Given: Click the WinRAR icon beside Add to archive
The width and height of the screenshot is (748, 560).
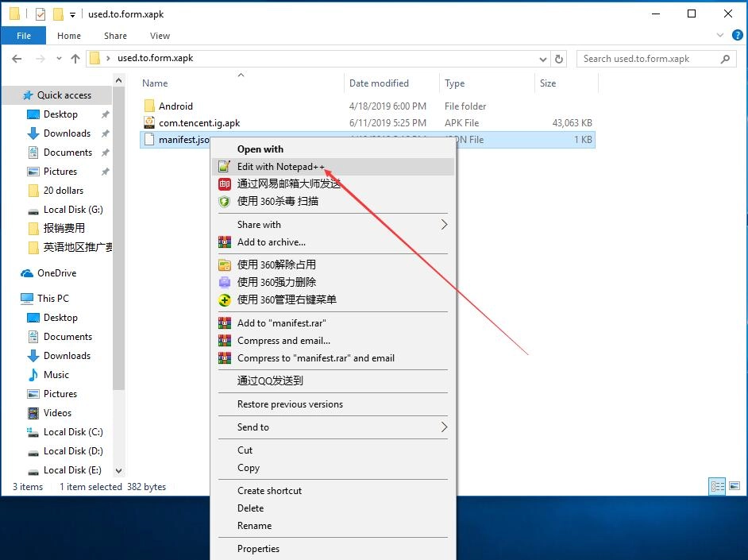Looking at the screenshot, I should coord(224,242).
